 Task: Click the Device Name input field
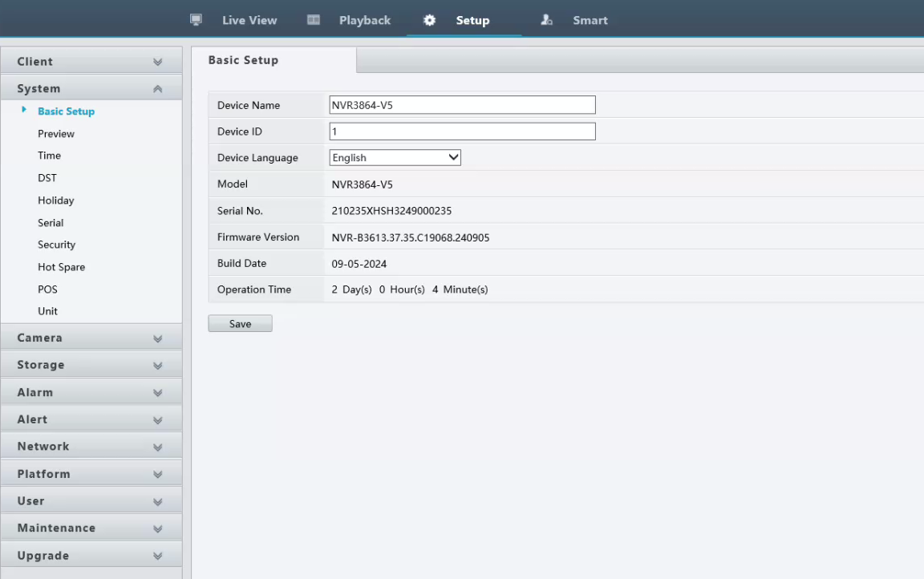click(462, 105)
